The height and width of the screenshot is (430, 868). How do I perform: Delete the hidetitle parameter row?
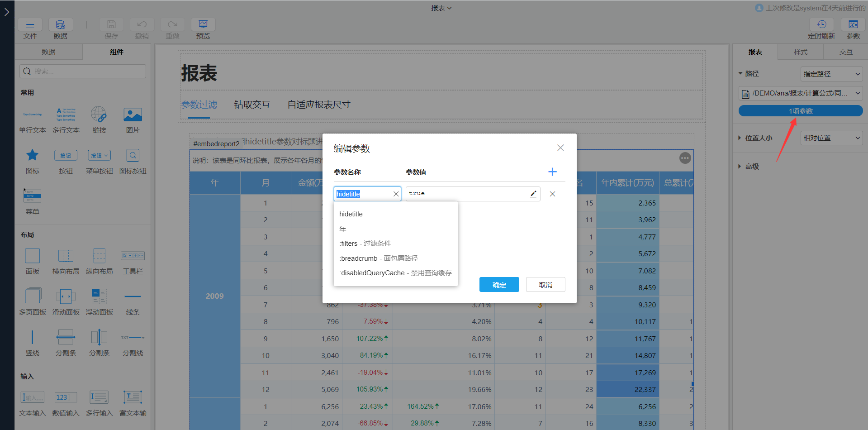(552, 194)
